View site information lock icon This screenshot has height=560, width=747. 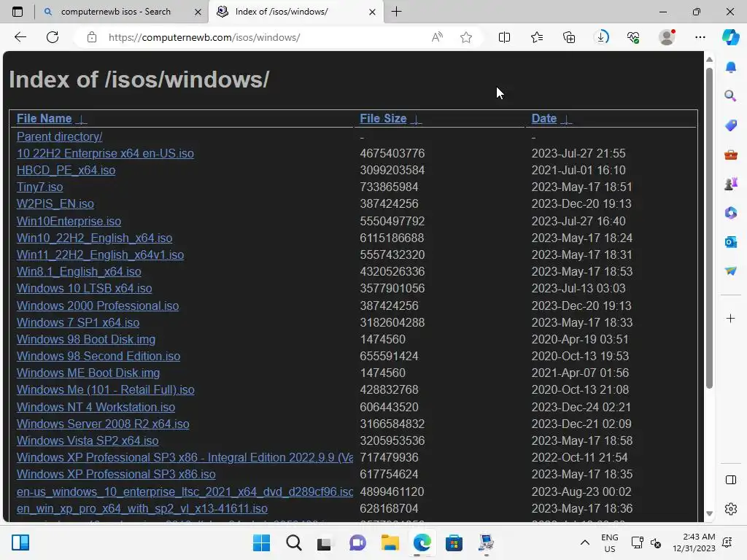[x=92, y=37]
